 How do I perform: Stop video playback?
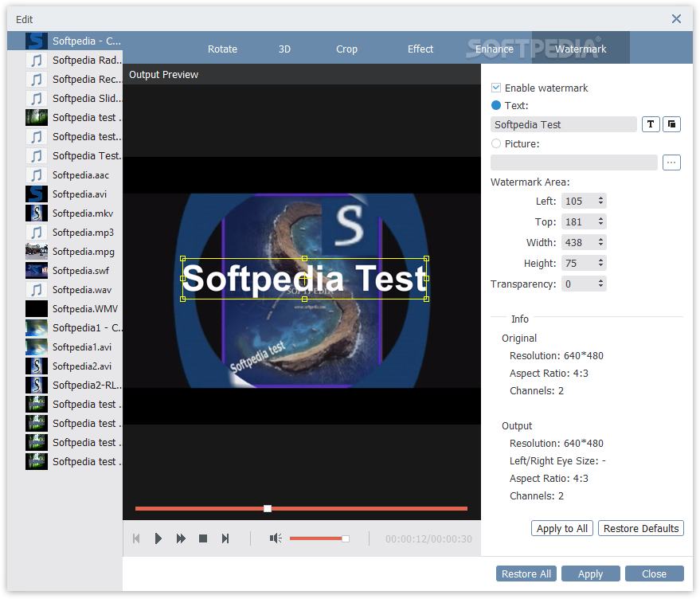(x=203, y=538)
